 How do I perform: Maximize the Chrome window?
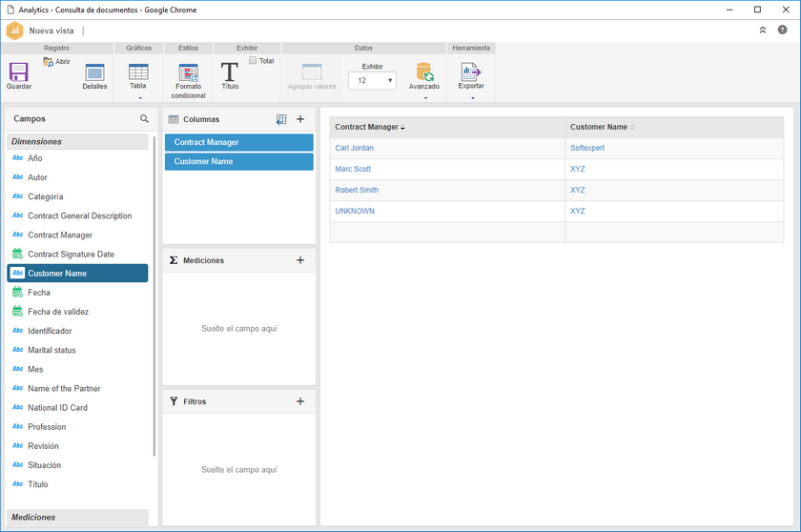(757, 10)
